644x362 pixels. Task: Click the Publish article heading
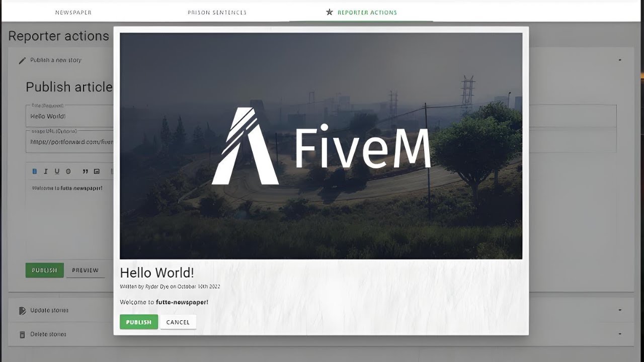pyautogui.click(x=69, y=87)
